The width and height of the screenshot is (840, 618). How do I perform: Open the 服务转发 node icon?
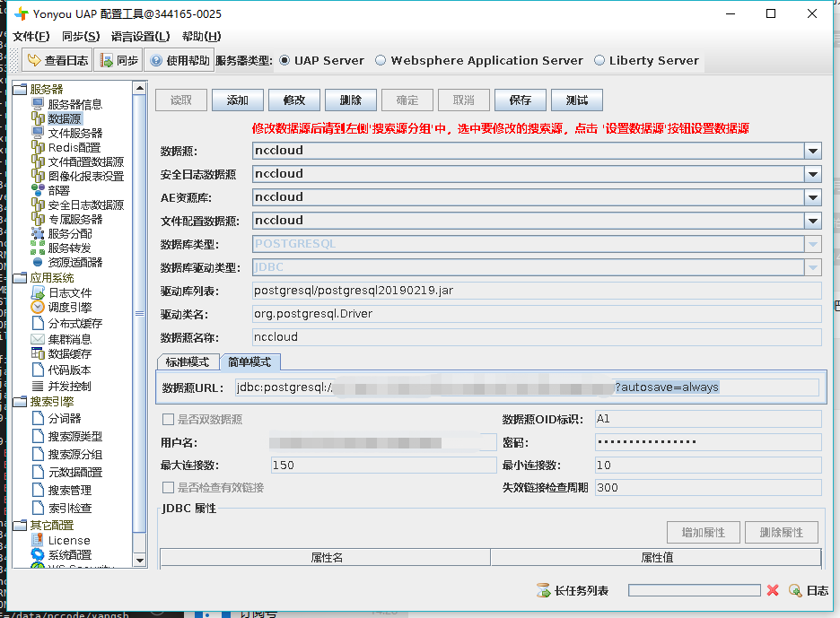pyautogui.click(x=38, y=248)
